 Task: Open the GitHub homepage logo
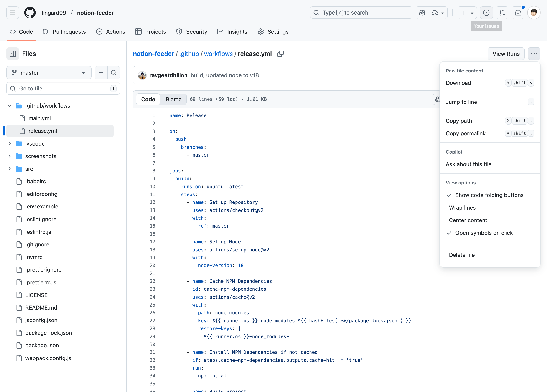pyautogui.click(x=30, y=13)
